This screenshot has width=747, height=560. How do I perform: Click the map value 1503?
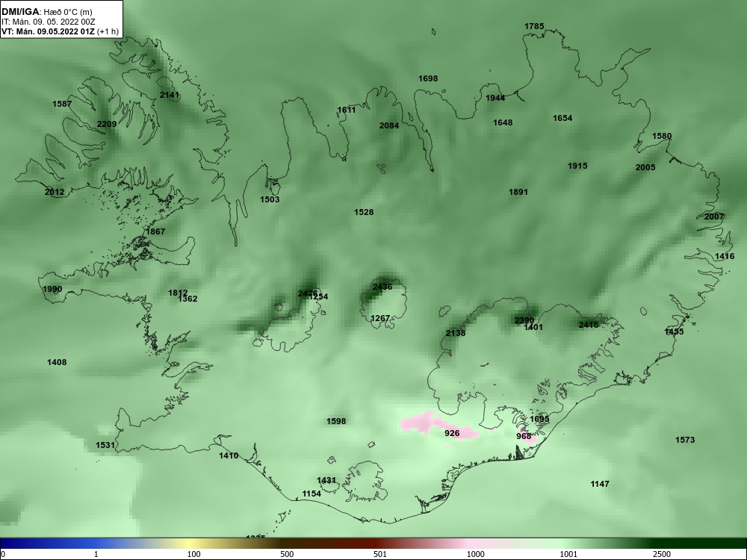click(270, 199)
